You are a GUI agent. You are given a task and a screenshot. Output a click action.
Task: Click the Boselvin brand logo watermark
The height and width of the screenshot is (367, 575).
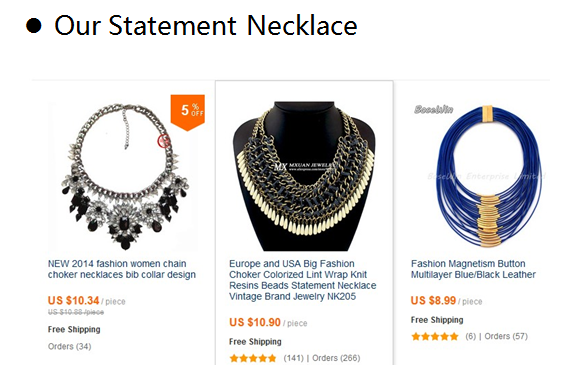[x=433, y=109]
